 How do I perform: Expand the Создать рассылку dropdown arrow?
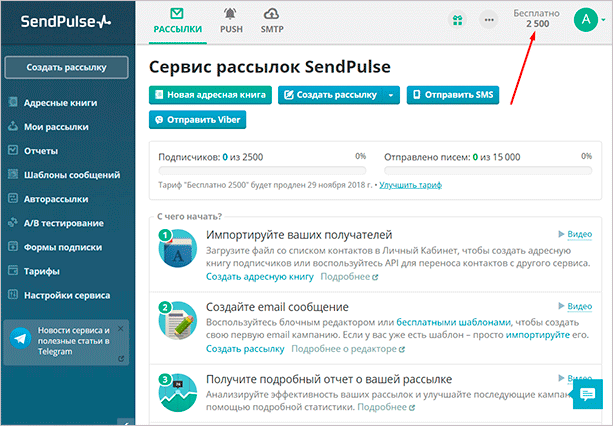pyautogui.click(x=391, y=95)
